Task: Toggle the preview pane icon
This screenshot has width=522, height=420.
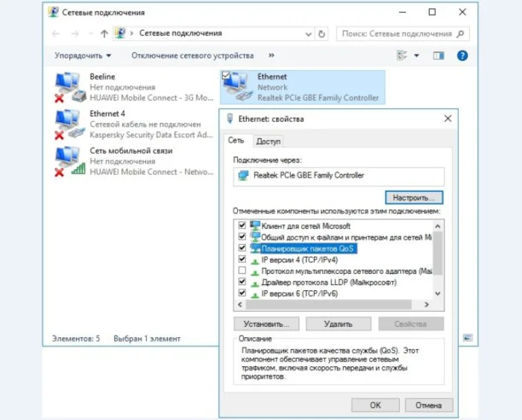Action: pos(438,56)
